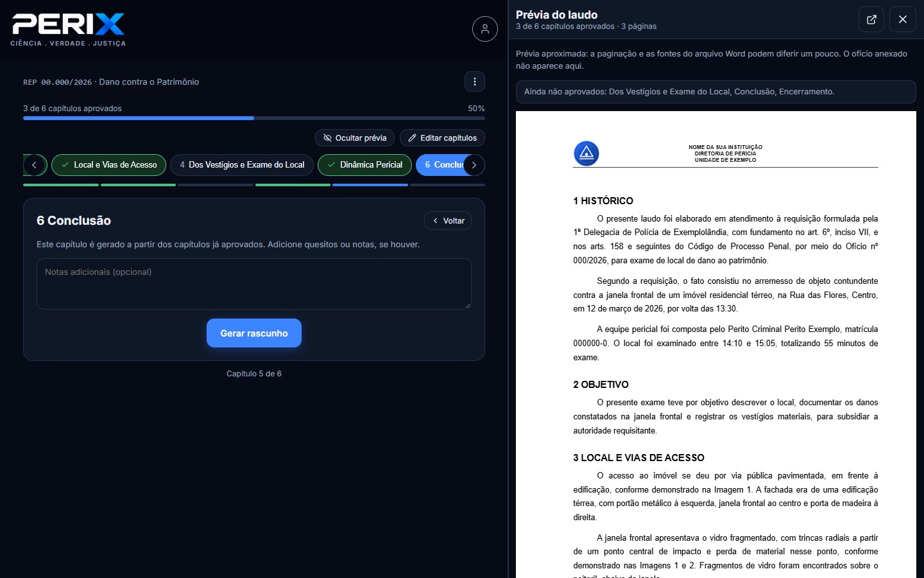
Task: Click Gerar rascunho button
Action: (x=254, y=333)
